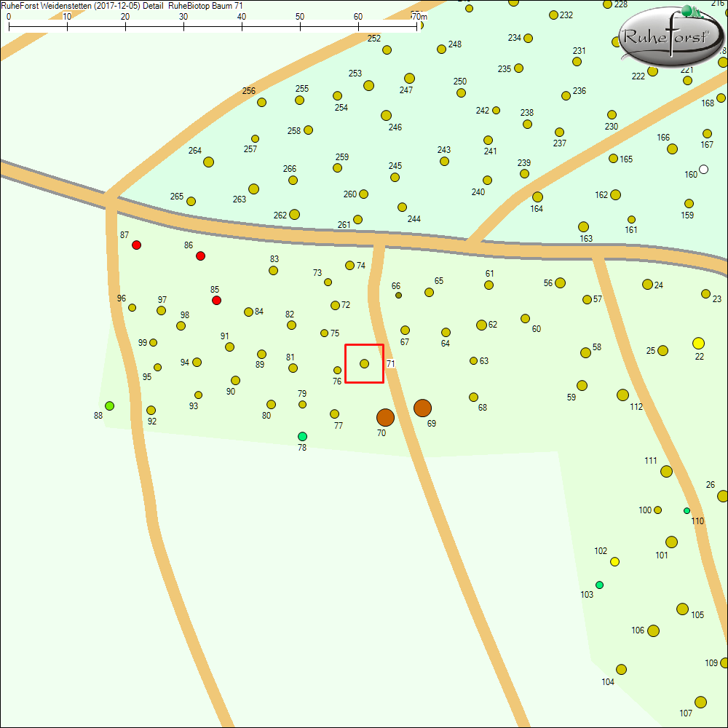728x728 pixels.
Task: Select the bright yellow tree marker 22
Action: [699, 343]
